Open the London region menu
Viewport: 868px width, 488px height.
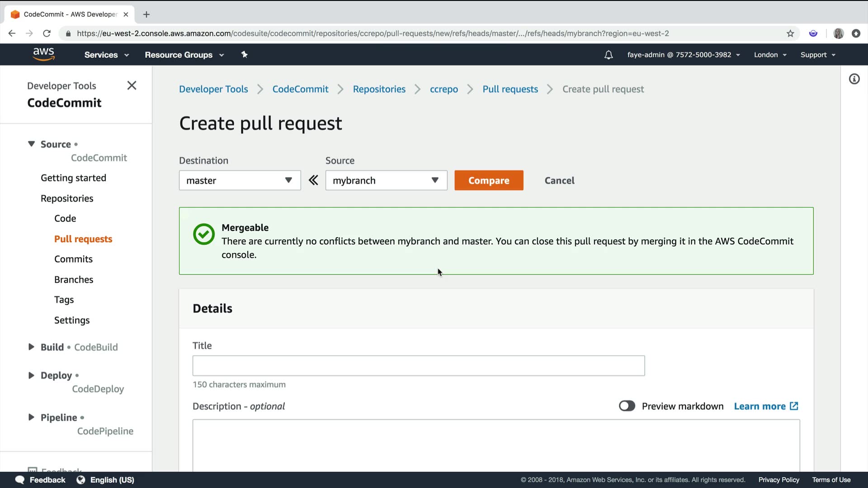(x=770, y=55)
